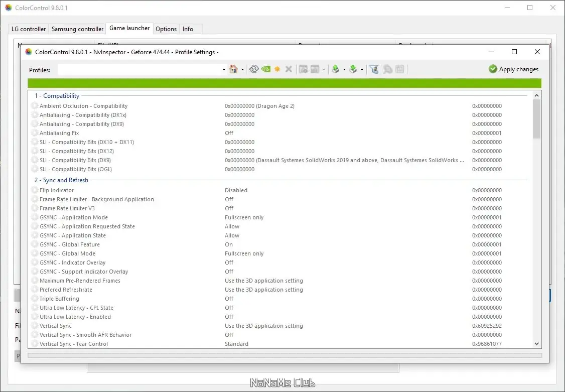Click the gray X delete profile icon
565x392 pixels.
[x=289, y=69]
